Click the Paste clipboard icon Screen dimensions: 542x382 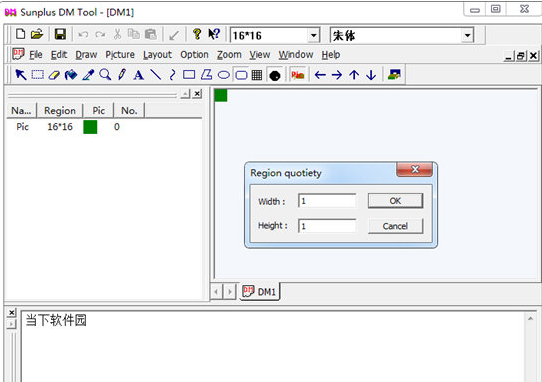point(151,34)
